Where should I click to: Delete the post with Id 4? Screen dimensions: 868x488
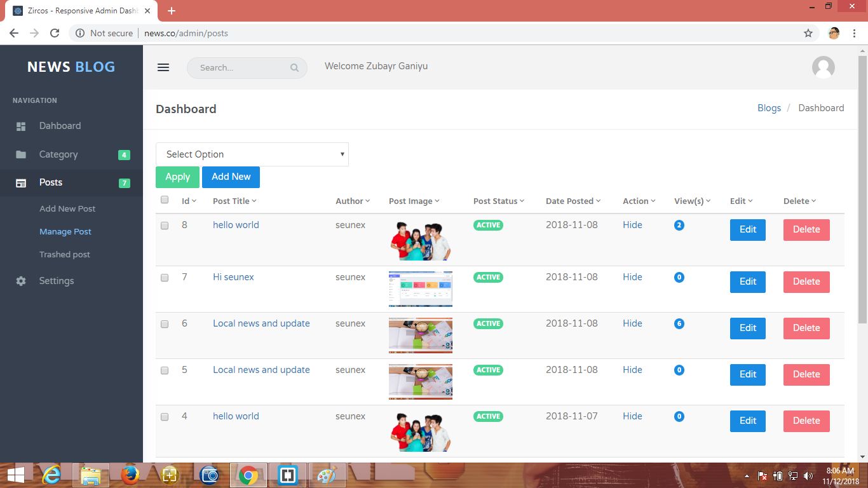click(x=806, y=421)
